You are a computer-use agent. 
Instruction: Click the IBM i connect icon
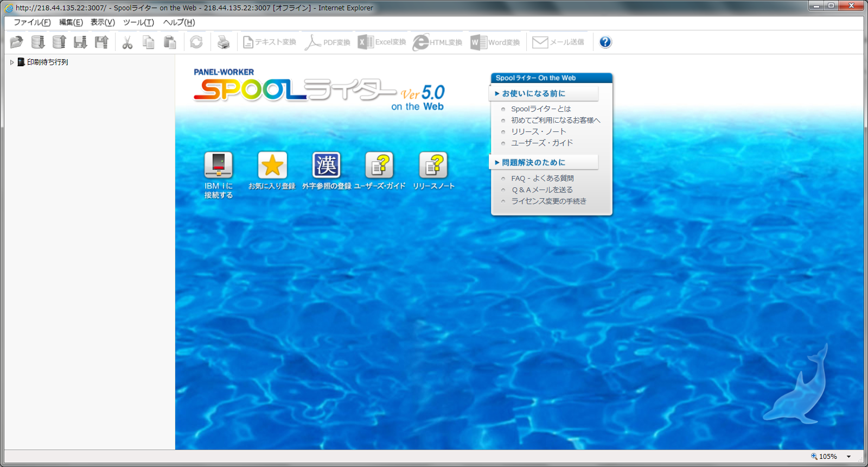click(218, 166)
